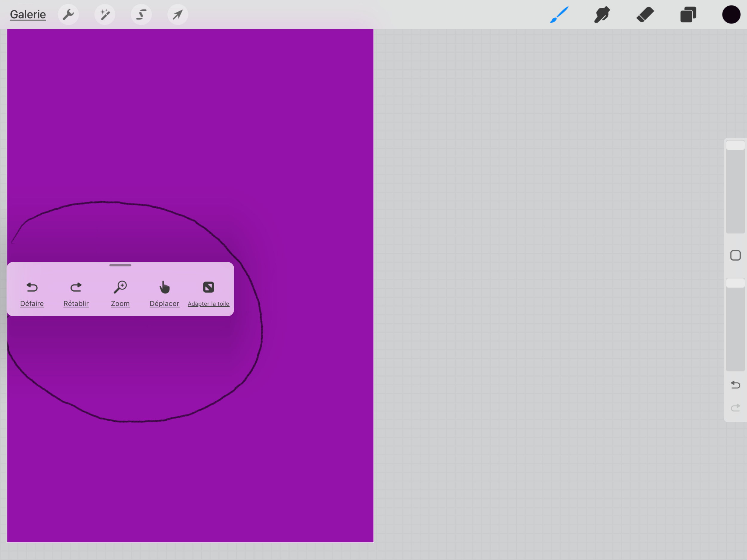Screen dimensions: 747x560
Task: Open the Adjustments magic wand menu
Action: point(105,15)
